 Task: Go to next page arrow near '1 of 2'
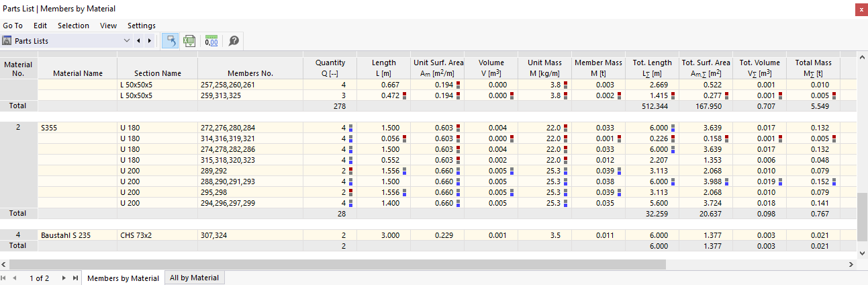(64, 278)
